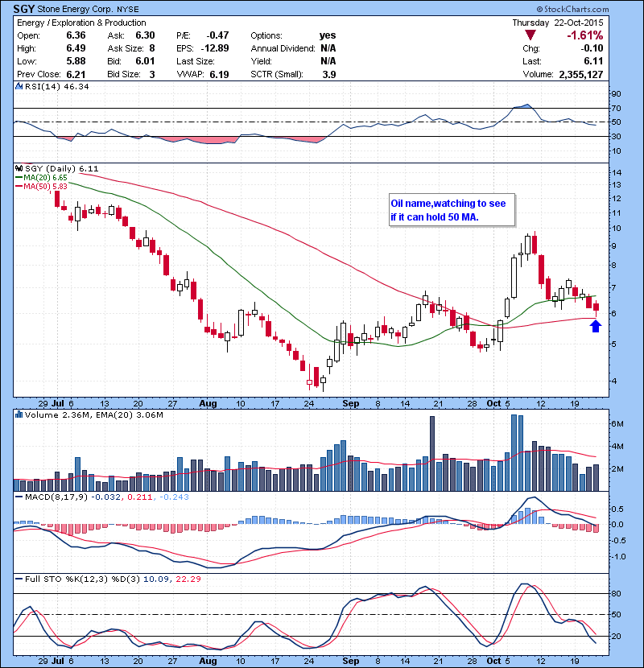Viewport: 644px width, 668px height.
Task: Click the Stone Energy Corp. company name
Action: (76, 10)
